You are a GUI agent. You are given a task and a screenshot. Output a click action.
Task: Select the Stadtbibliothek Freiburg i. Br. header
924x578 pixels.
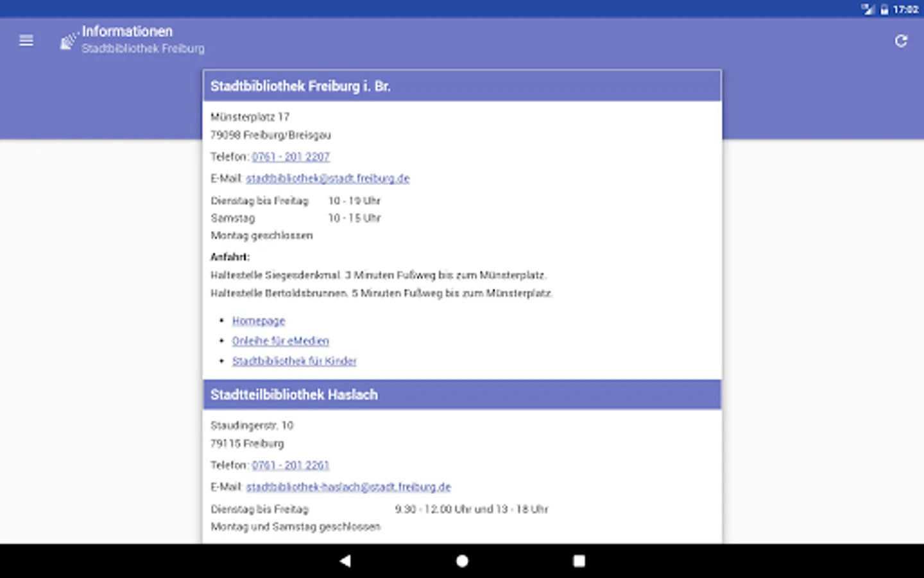click(x=462, y=86)
